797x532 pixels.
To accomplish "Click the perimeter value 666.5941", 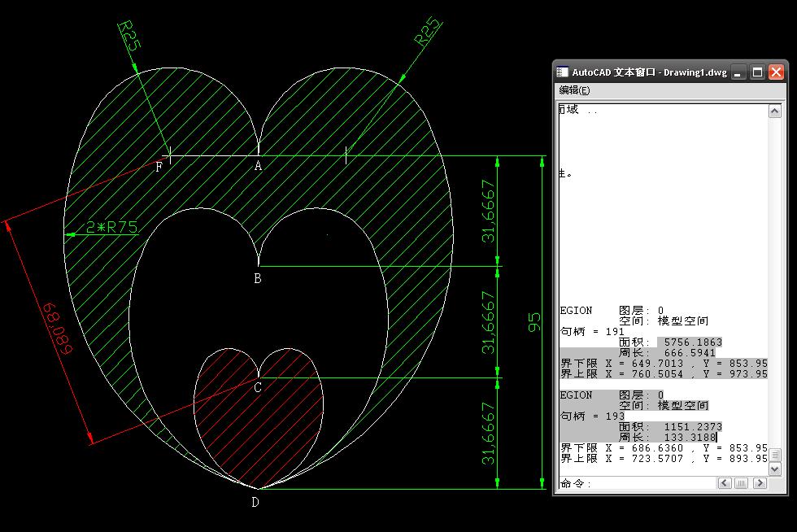I will [x=690, y=352].
